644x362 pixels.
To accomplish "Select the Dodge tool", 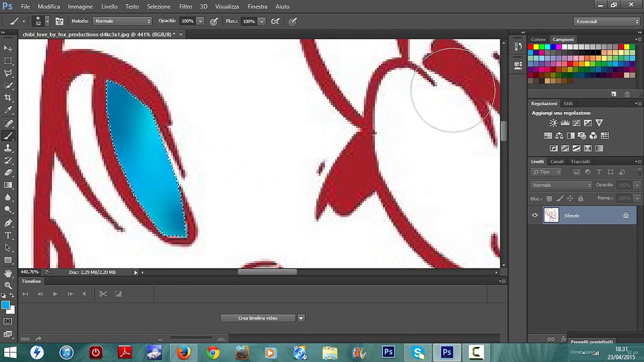I will click(8, 210).
